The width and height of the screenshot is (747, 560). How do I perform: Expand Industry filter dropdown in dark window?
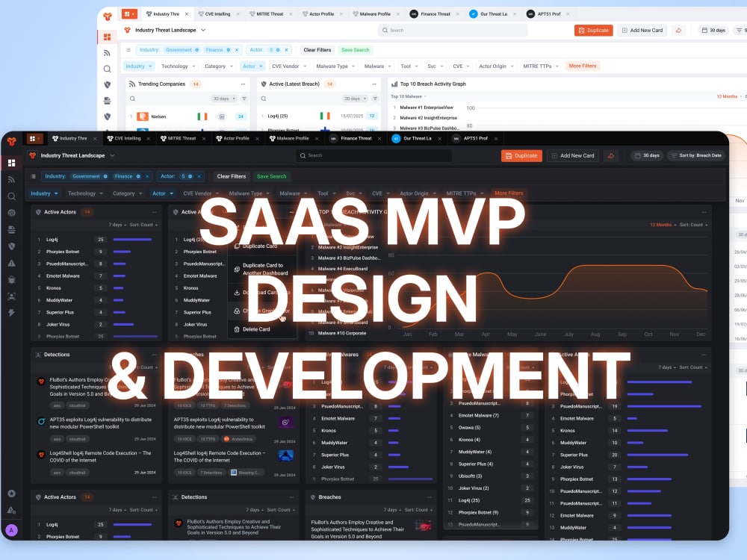pos(44,193)
